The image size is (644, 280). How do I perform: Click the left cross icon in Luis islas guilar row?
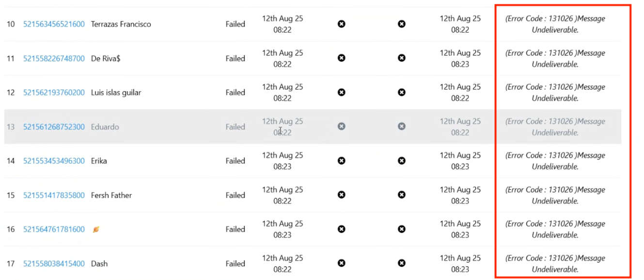(342, 92)
